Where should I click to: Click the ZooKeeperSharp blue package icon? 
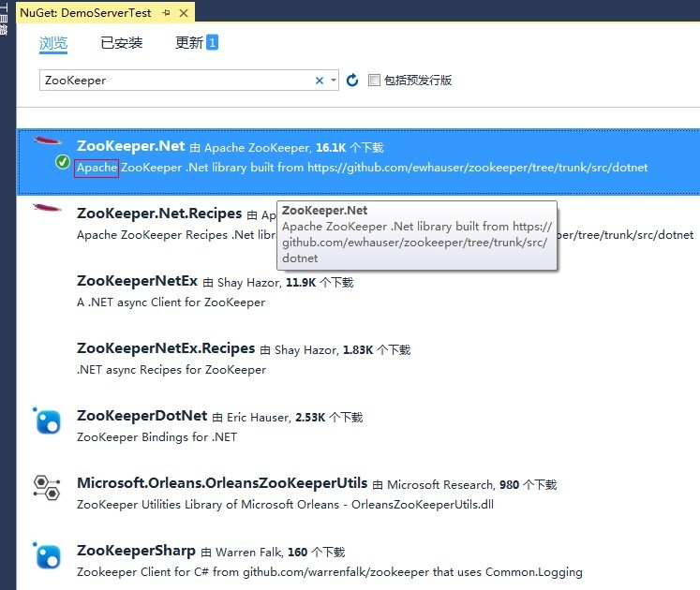click(47, 555)
